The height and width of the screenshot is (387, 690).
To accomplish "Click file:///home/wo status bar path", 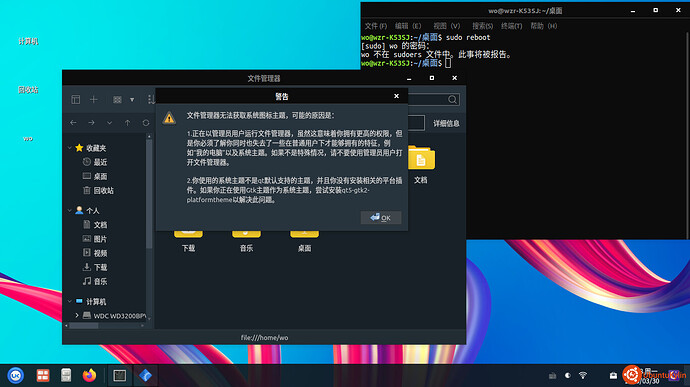I will [264, 338].
